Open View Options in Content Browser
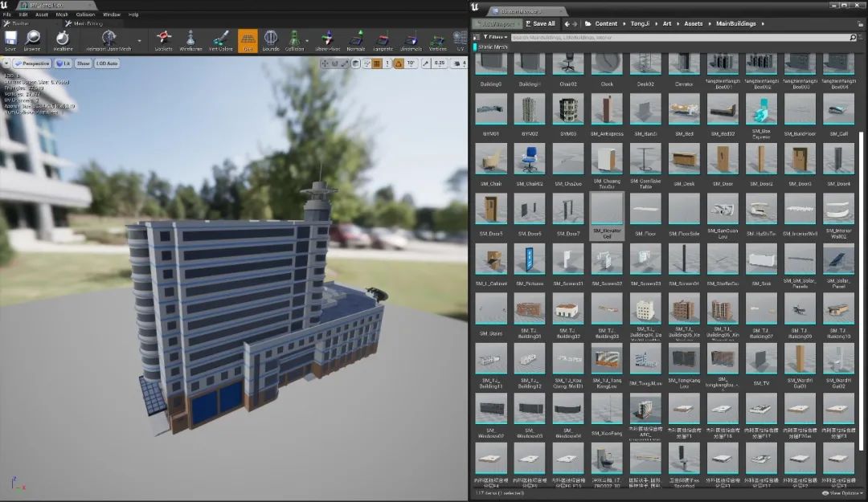The width and height of the screenshot is (868, 502). pos(843,493)
